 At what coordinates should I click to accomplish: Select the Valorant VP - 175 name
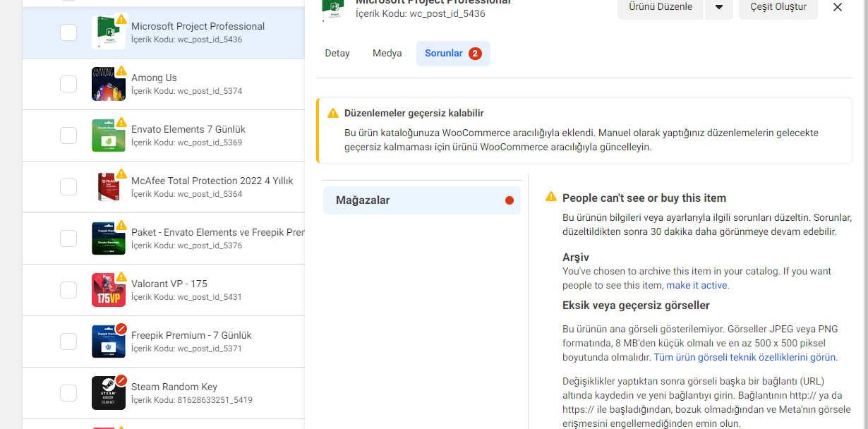(x=169, y=284)
